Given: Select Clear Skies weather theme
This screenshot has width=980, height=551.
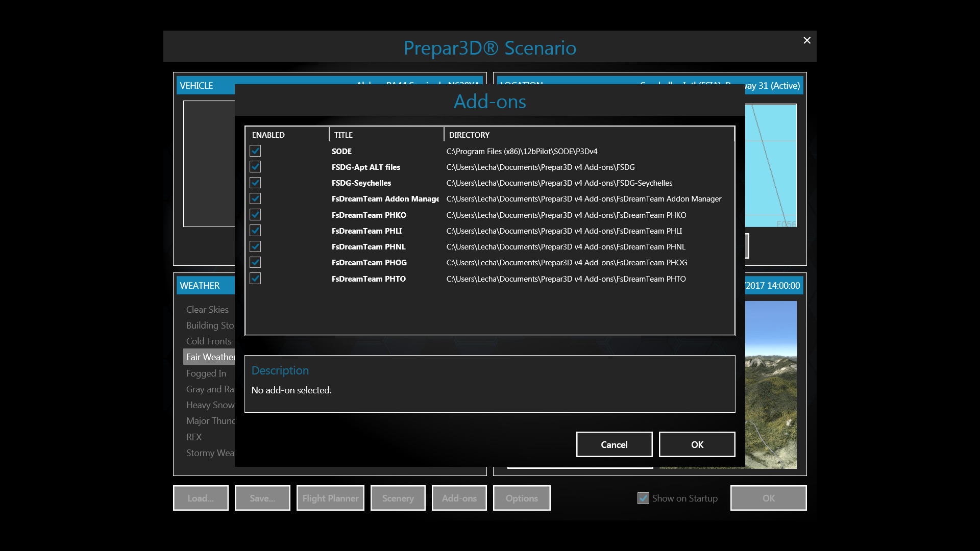Looking at the screenshot, I should click(207, 310).
